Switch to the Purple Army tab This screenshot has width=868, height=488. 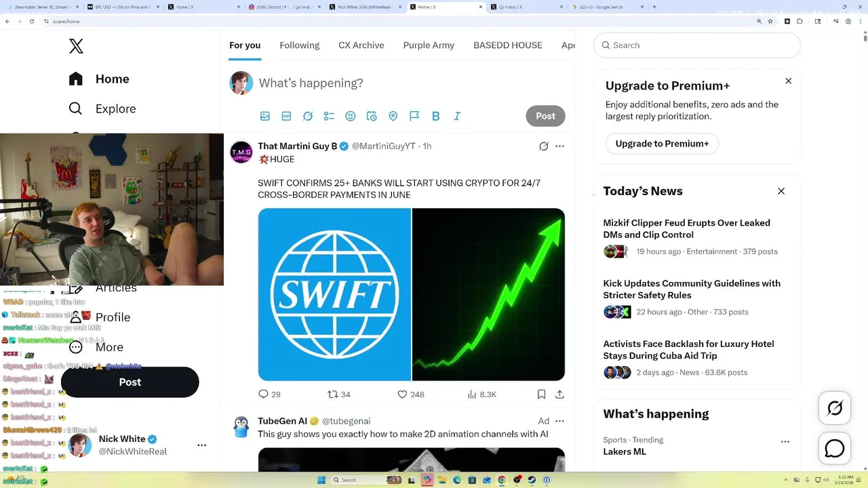pos(429,45)
